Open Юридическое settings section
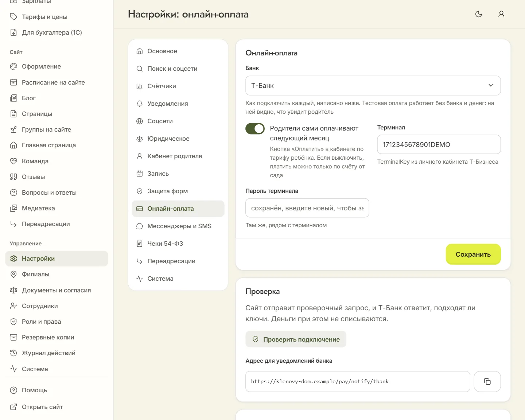Screen dimensions: 525x420 [178, 139]
